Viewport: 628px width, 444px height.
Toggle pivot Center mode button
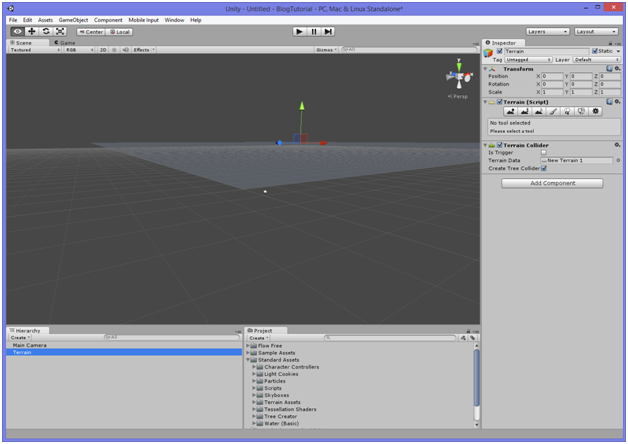[x=91, y=32]
